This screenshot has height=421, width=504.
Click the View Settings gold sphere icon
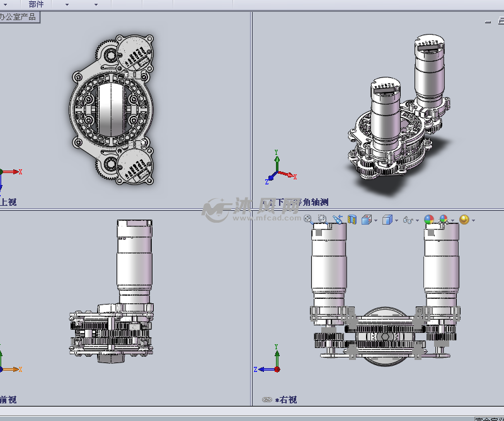464,220
